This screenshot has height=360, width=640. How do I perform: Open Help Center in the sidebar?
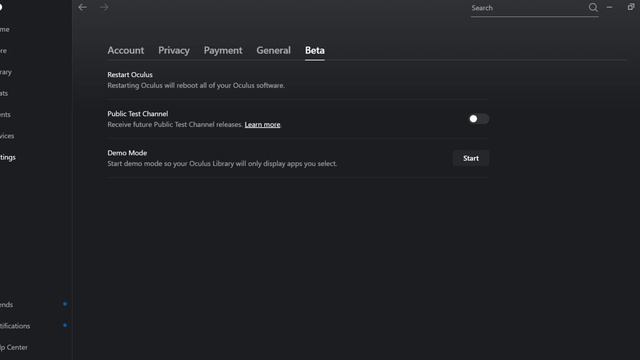pyautogui.click(x=13, y=347)
